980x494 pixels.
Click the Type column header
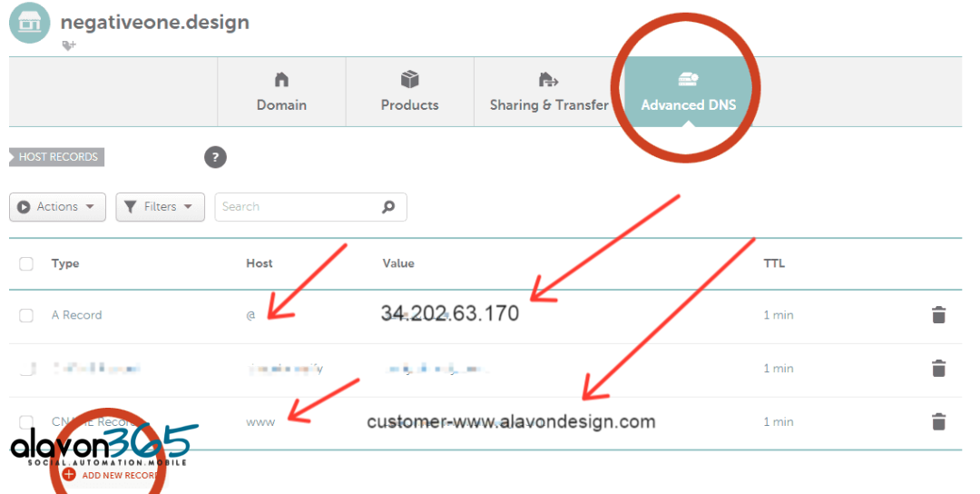click(x=65, y=263)
